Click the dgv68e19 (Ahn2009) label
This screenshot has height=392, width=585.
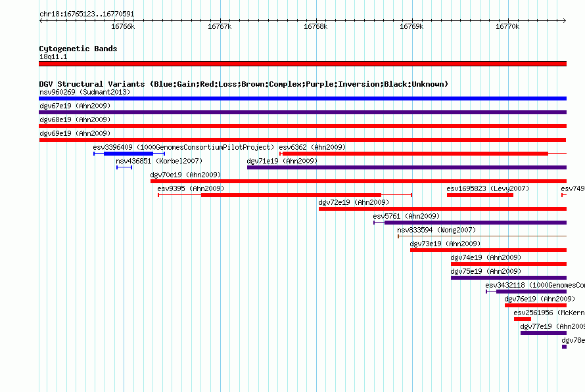[x=75, y=120]
